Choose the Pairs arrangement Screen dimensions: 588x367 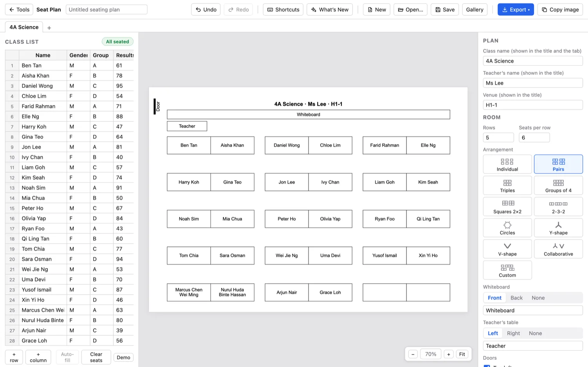point(558,164)
